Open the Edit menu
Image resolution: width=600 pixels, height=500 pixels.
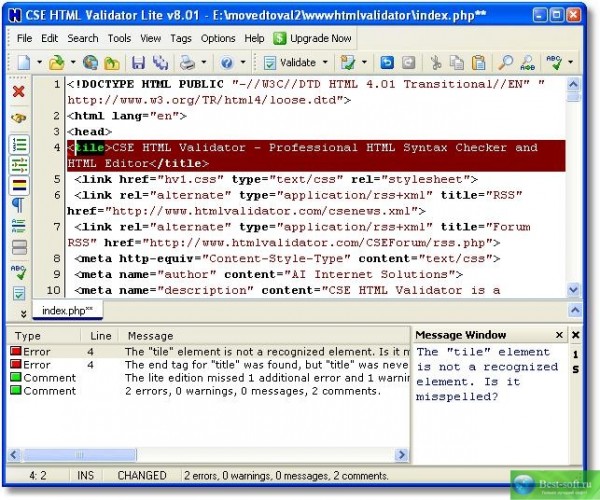(49, 38)
